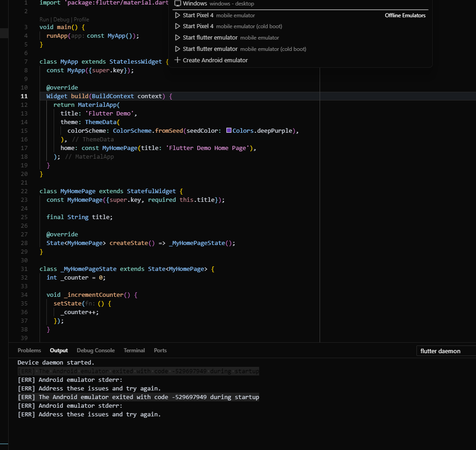Click the last 'Address these issues and try again.' line
Image resolution: width=476 pixels, height=450 pixels.
[x=89, y=415]
